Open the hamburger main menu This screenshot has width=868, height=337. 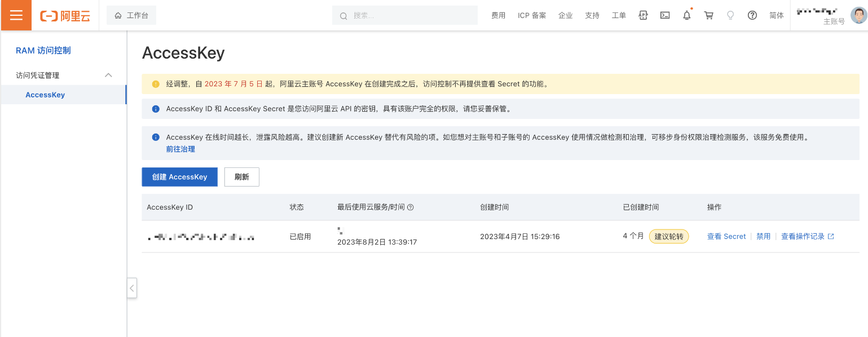[x=16, y=15]
